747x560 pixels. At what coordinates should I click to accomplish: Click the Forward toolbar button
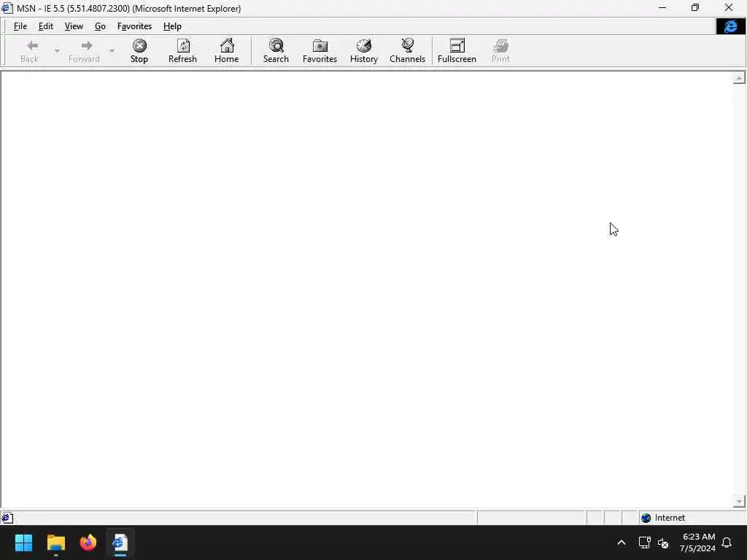[85, 51]
